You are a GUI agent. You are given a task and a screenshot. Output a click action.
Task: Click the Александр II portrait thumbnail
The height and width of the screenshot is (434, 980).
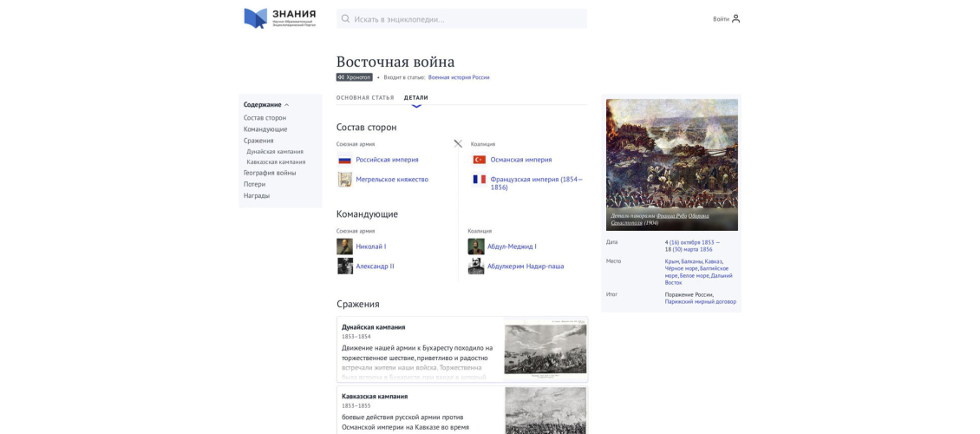[345, 266]
